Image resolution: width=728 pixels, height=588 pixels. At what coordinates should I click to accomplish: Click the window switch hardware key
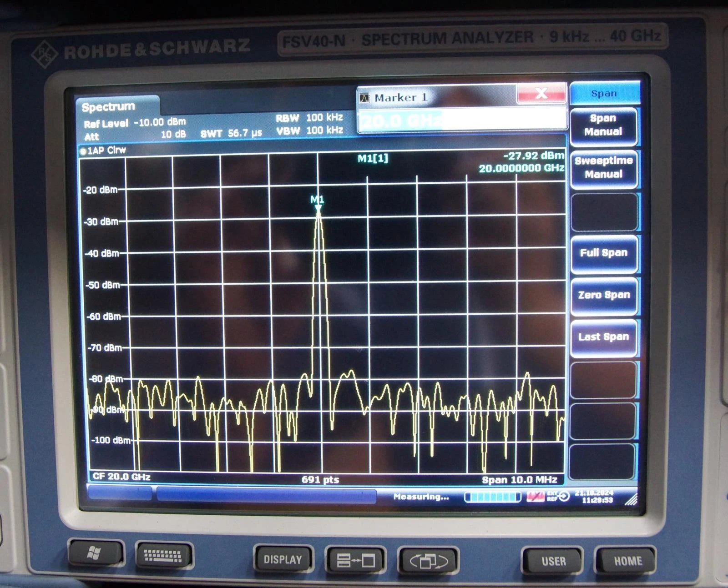tap(429, 561)
